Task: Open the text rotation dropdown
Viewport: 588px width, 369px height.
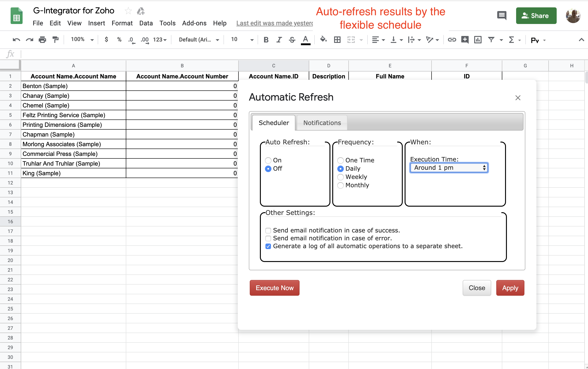Action: click(x=432, y=39)
